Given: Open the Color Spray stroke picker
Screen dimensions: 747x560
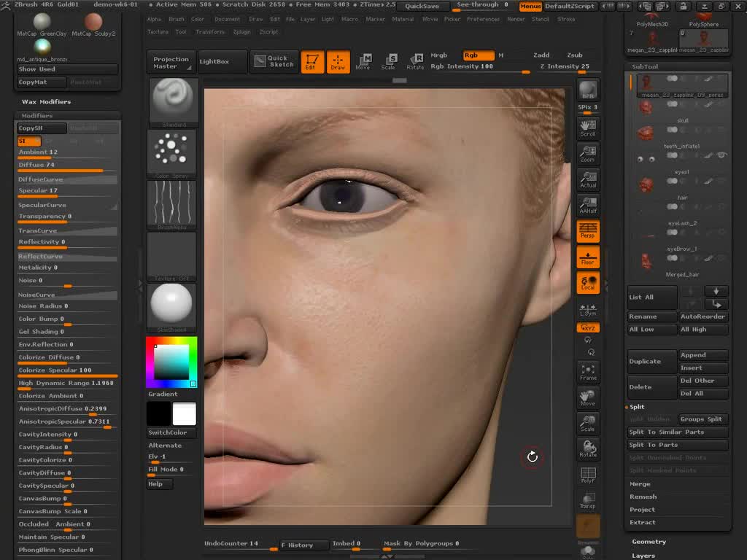Looking at the screenshot, I should [x=171, y=153].
